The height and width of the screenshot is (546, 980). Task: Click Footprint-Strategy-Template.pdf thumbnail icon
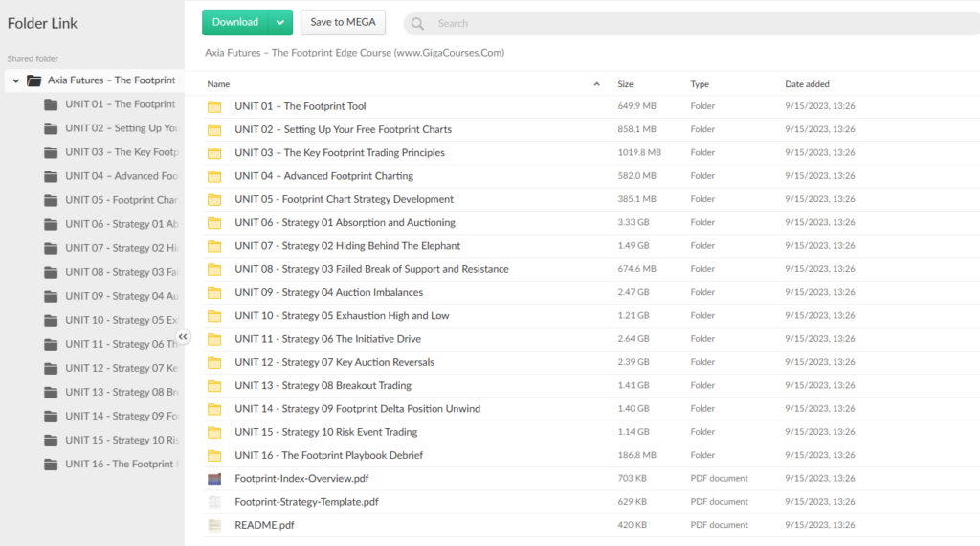(x=214, y=502)
